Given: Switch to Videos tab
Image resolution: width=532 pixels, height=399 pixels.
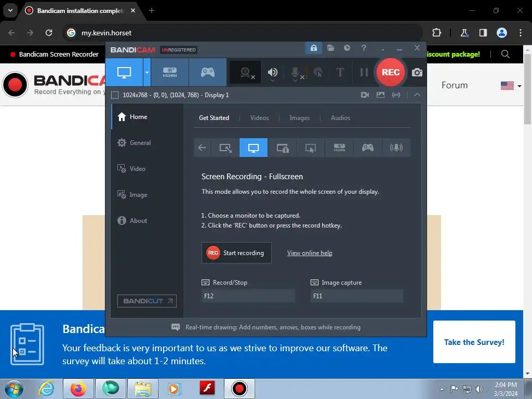Looking at the screenshot, I should (259, 118).
